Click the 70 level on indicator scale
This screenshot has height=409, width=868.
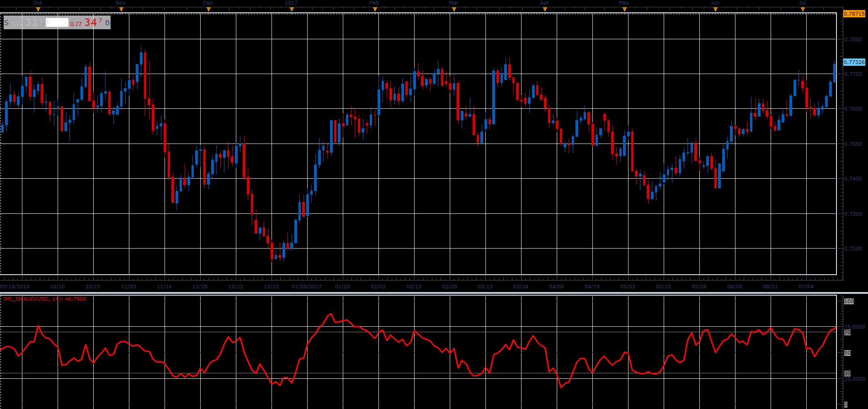847,333
